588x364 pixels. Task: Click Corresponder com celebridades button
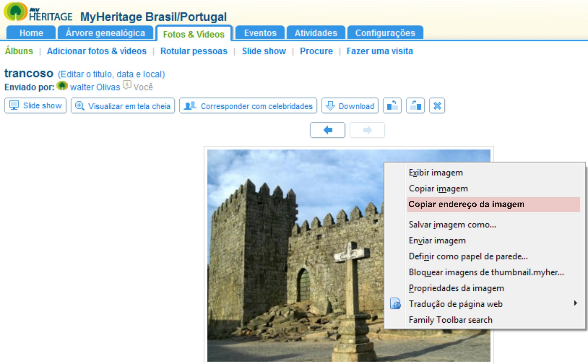click(248, 106)
